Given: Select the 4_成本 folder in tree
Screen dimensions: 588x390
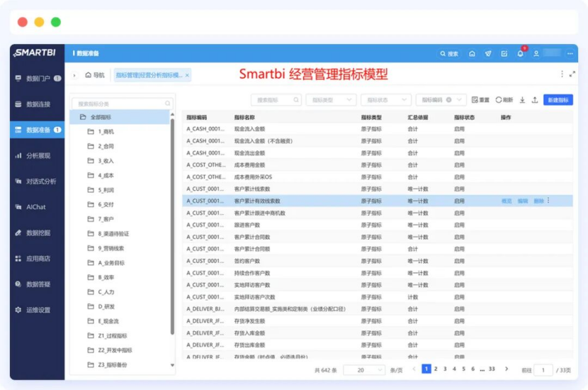Looking at the screenshot, I should pyautogui.click(x=106, y=175).
